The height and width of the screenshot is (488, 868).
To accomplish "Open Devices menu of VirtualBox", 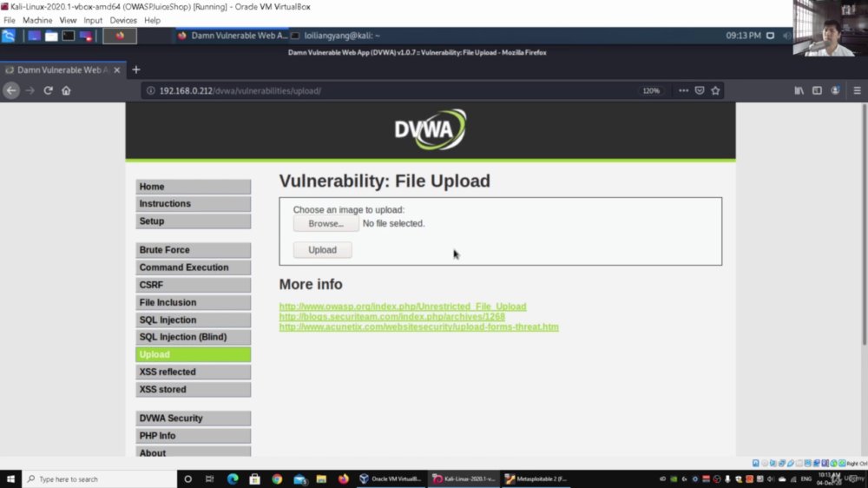I will tap(123, 21).
